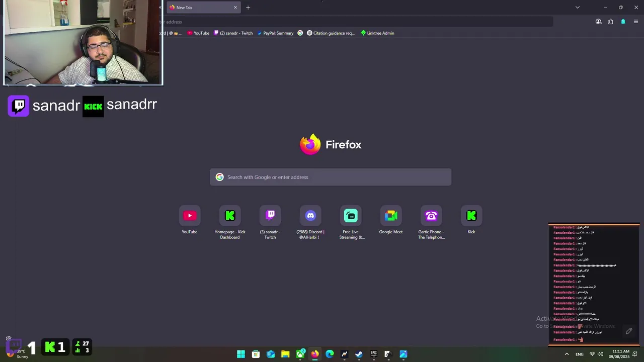
Task: Open the Photos app from taskbar
Action: (x=404, y=354)
